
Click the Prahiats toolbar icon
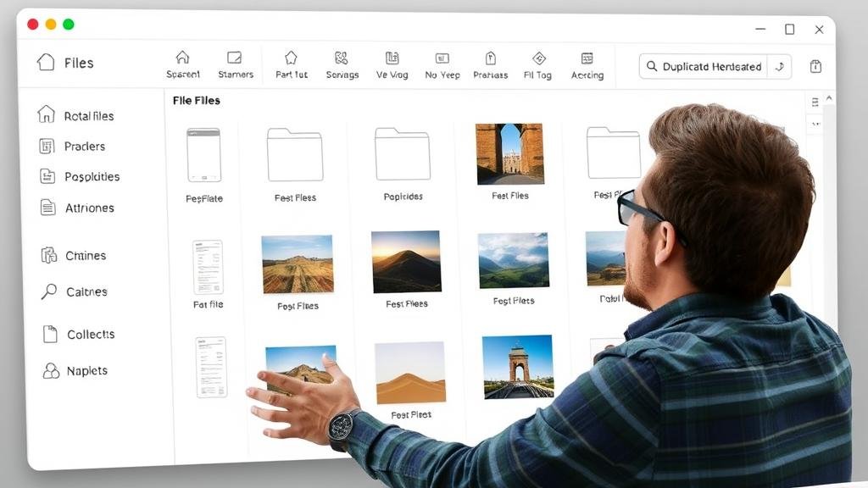[x=490, y=58]
